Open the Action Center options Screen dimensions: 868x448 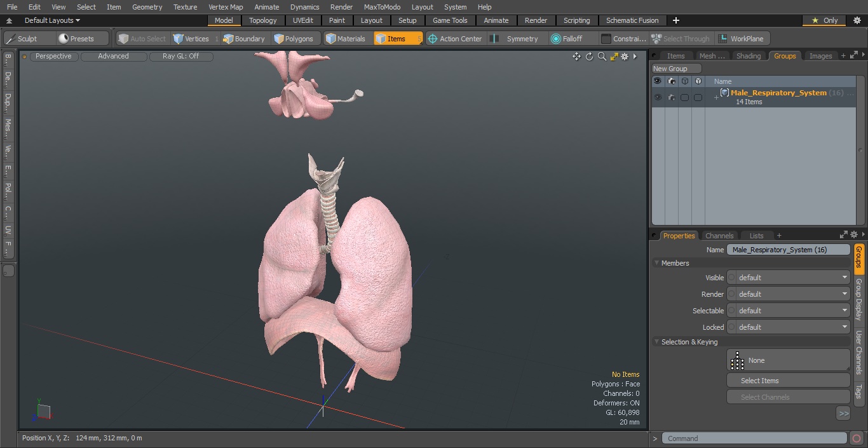click(455, 39)
